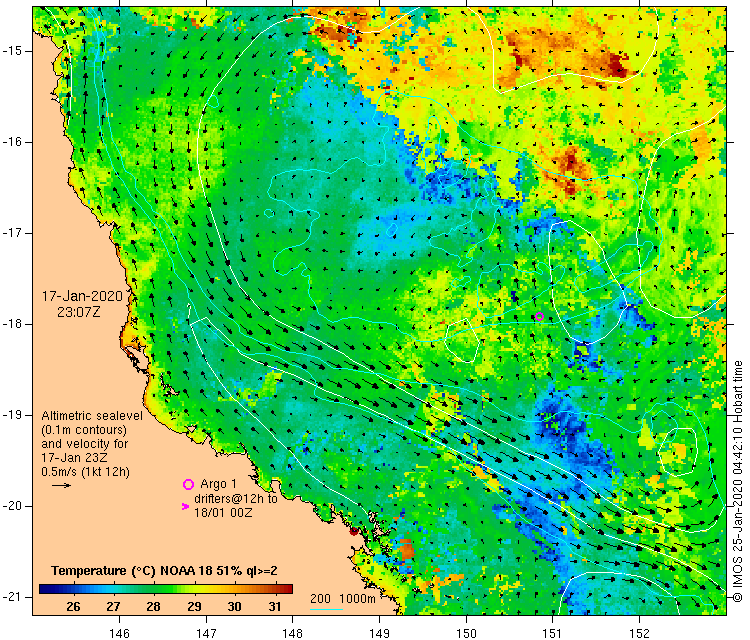The height and width of the screenshot is (640, 750).
Task: Click the '17-Jan 23Z' caption line
Action: click(x=74, y=457)
